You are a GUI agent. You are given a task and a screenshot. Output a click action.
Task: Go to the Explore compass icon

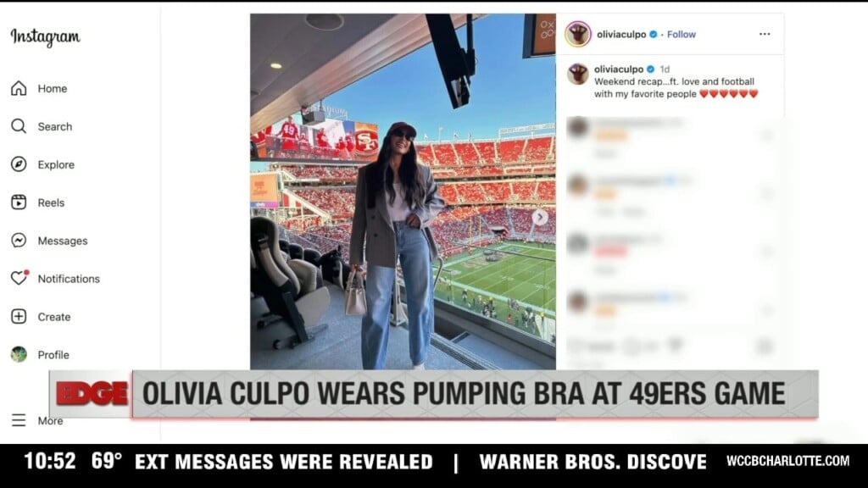[19, 164]
